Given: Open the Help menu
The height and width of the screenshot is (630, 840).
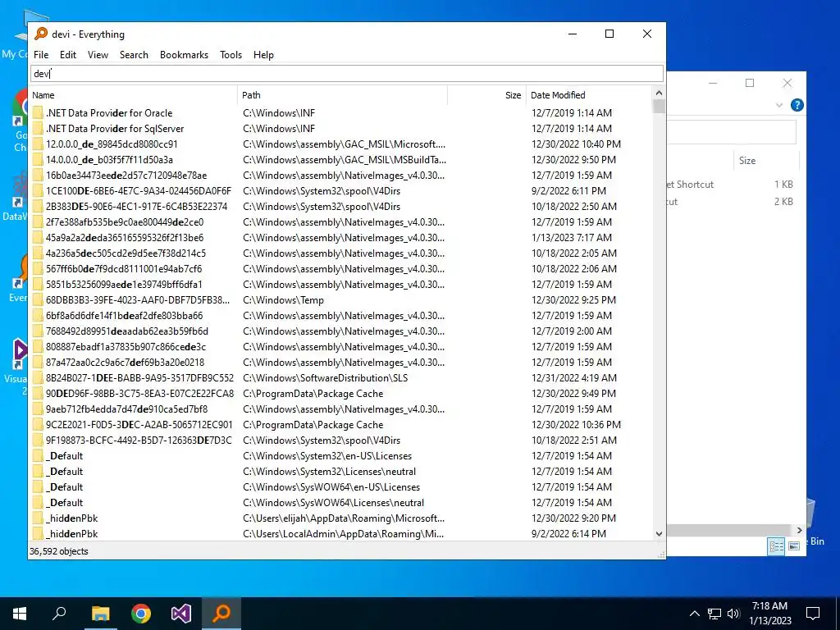Looking at the screenshot, I should click(x=263, y=55).
